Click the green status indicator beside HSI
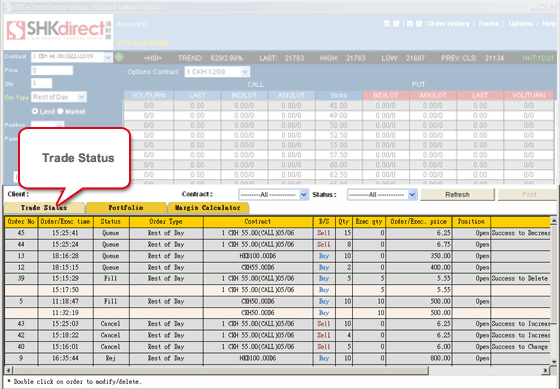Viewport: 560px width, 389px height. 119,57
